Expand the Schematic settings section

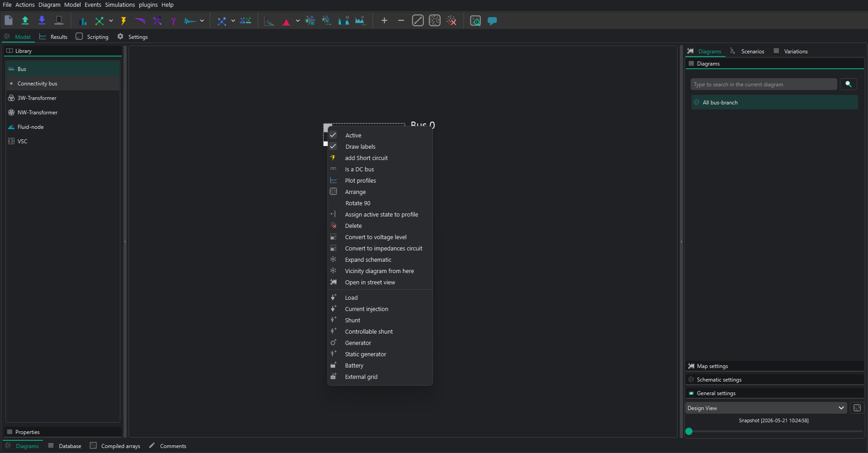coord(775,380)
